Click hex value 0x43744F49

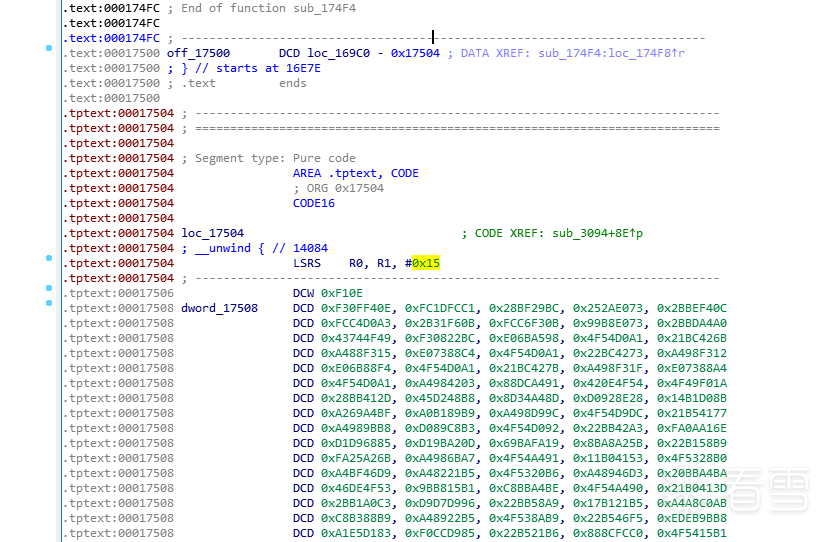coord(356,338)
